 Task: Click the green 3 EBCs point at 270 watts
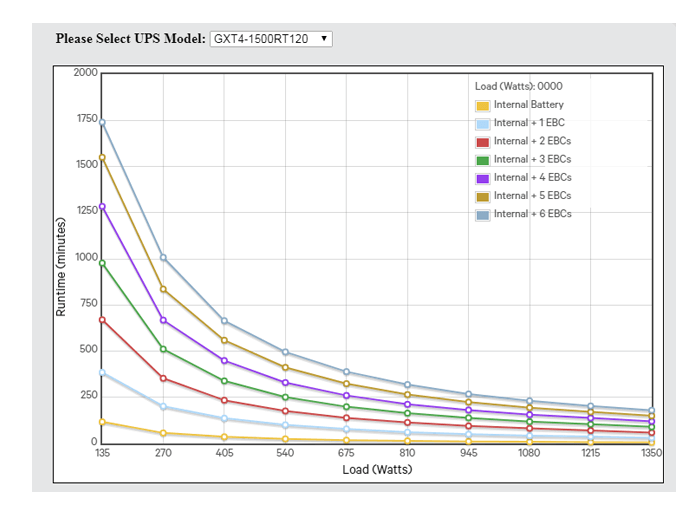[x=163, y=349]
